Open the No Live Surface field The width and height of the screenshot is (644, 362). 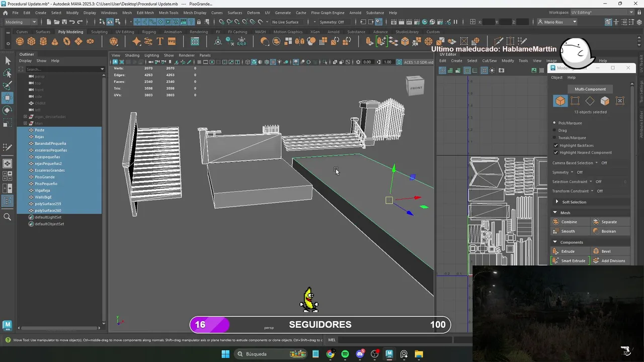point(288,22)
